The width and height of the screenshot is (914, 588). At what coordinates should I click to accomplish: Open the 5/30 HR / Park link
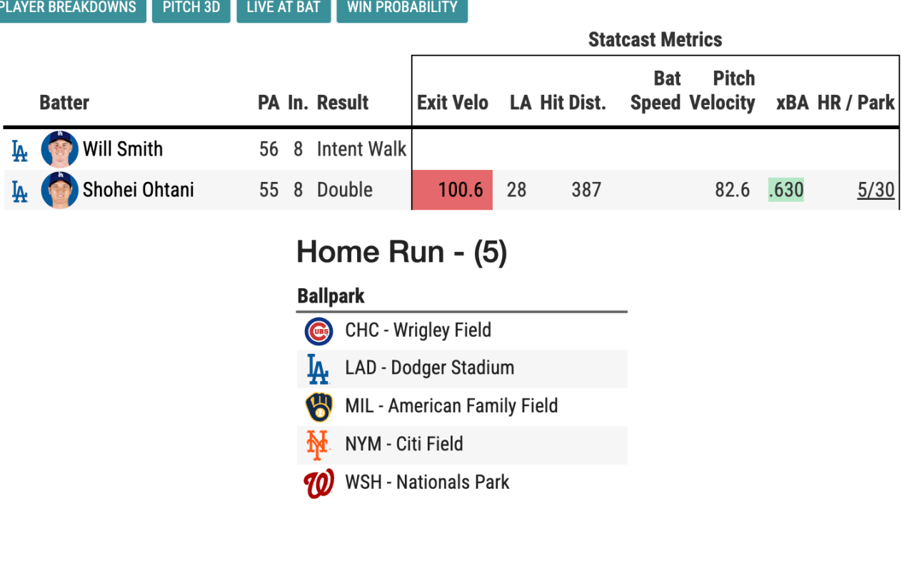coord(875,190)
